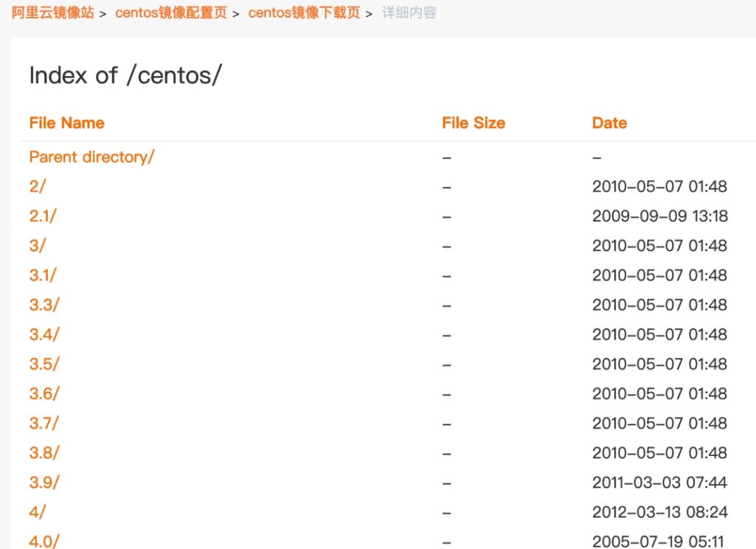756x549 pixels.
Task: Click the Date column header
Action: pyautogui.click(x=609, y=122)
